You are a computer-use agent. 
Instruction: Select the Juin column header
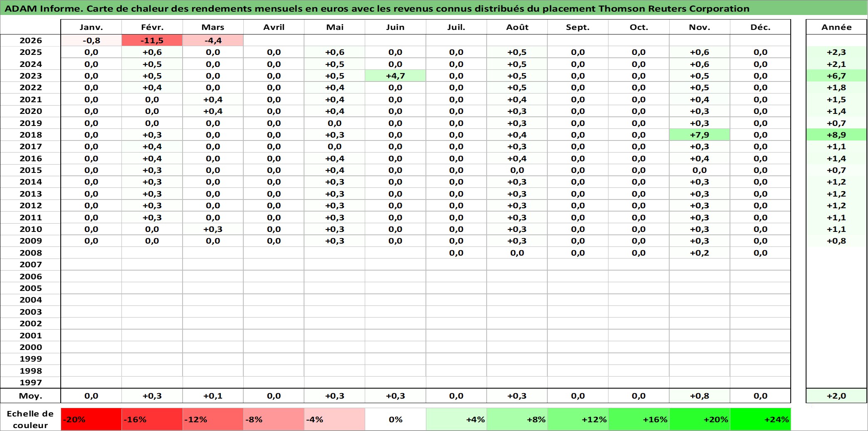395,27
